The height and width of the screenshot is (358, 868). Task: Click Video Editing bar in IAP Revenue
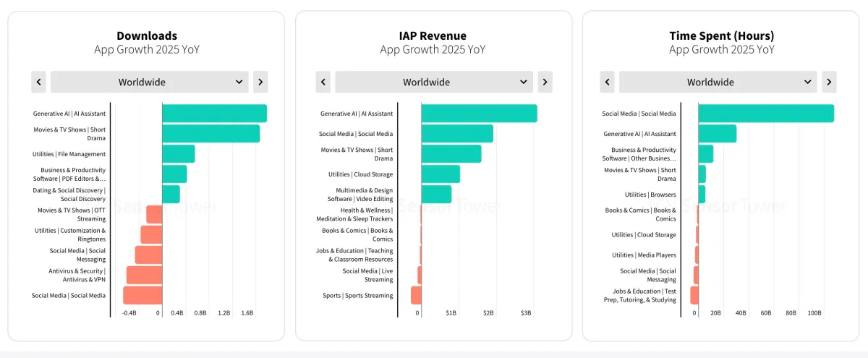436,195
